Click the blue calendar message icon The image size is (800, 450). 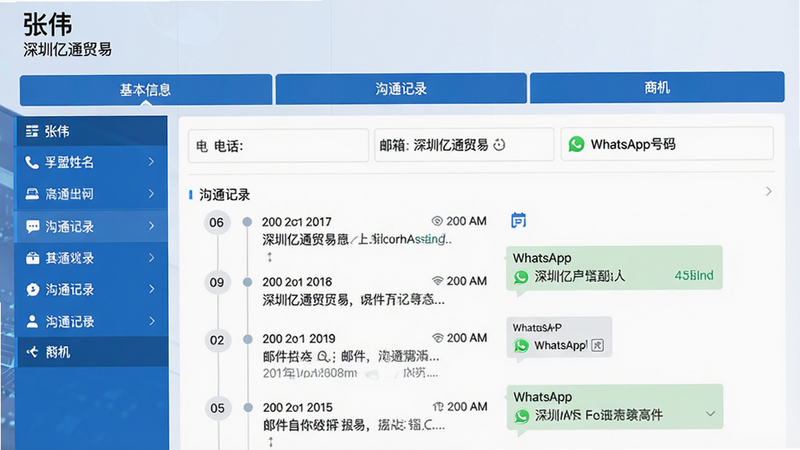(x=518, y=220)
